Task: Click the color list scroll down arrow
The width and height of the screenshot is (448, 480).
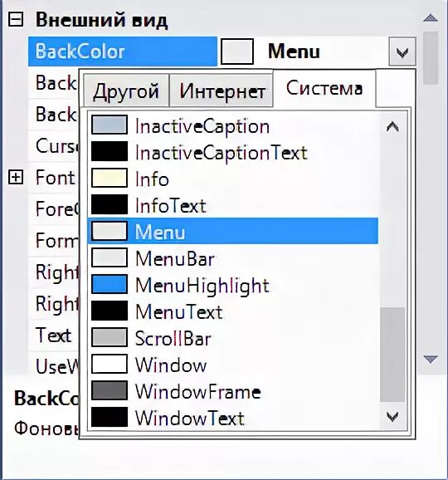Action: click(392, 416)
